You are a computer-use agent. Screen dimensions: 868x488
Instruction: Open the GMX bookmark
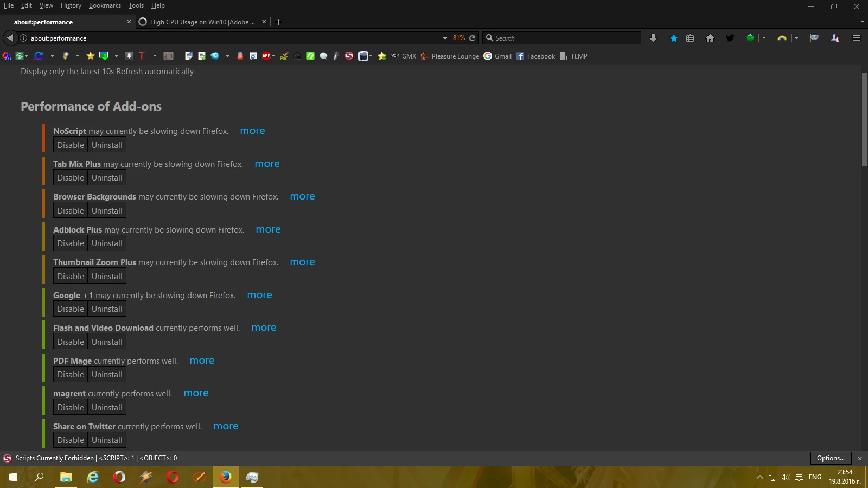pos(404,56)
